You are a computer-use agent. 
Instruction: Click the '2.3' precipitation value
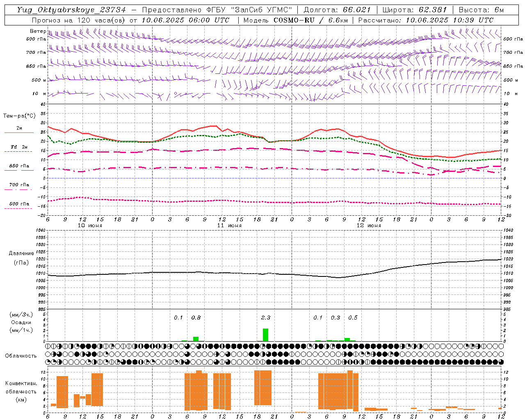[x=266, y=317]
